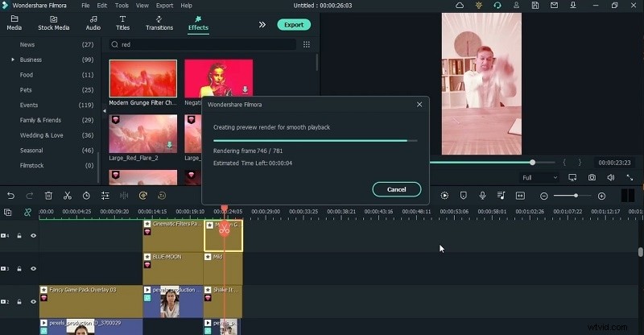Select Fancy Game Pack Overlay 03 clip
Image resolution: width=644 pixels, height=335 pixels.
[91, 301]
